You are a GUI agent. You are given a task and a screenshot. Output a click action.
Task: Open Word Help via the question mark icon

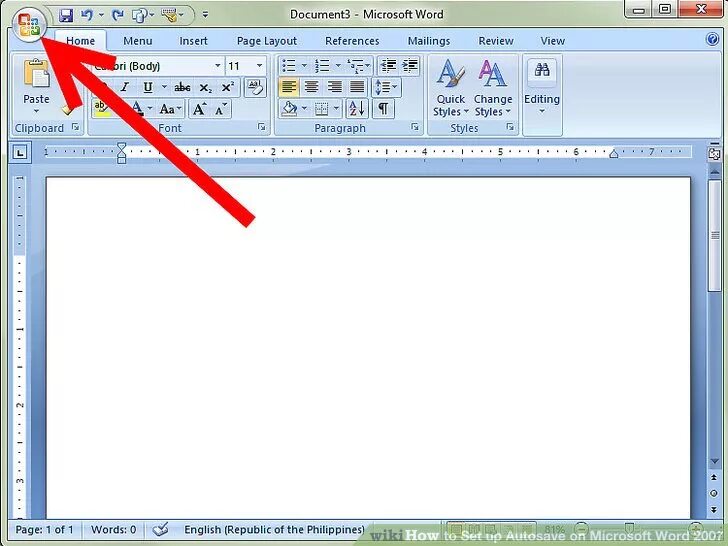[712, 39]
